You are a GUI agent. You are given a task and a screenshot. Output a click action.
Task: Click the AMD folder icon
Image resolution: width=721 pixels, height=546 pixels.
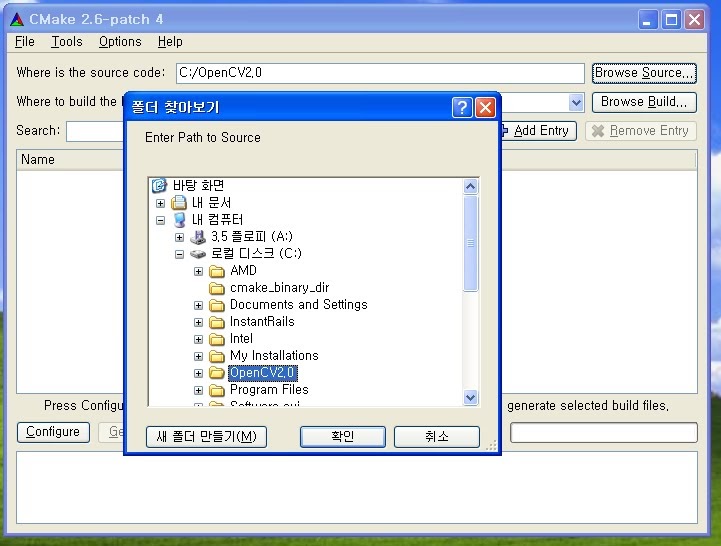(x=217, y=271)
